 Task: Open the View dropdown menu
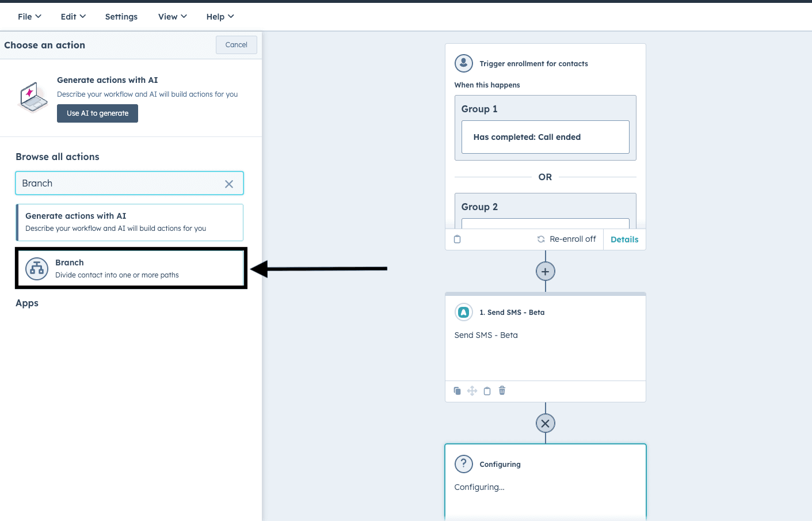pos(172,17)
